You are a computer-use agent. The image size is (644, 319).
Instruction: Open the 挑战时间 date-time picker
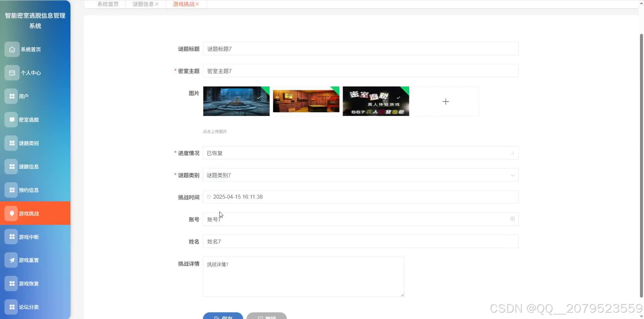[361, 197]
